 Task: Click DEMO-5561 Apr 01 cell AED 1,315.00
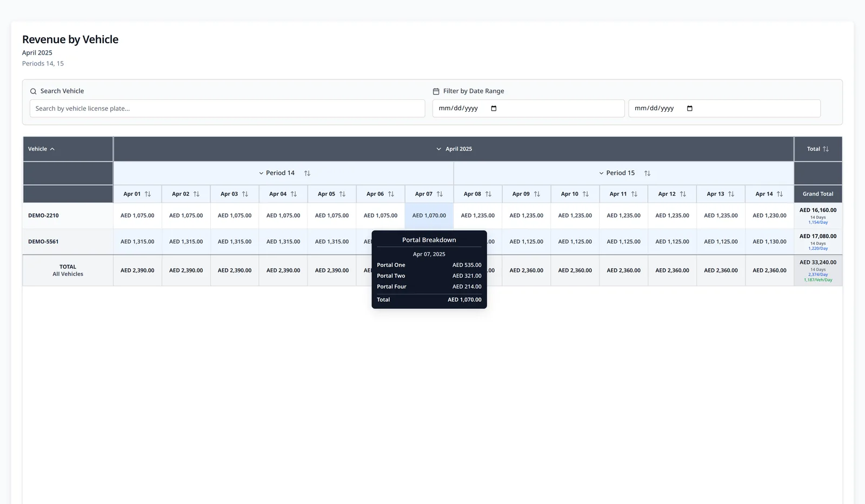[x=137, y=241]
